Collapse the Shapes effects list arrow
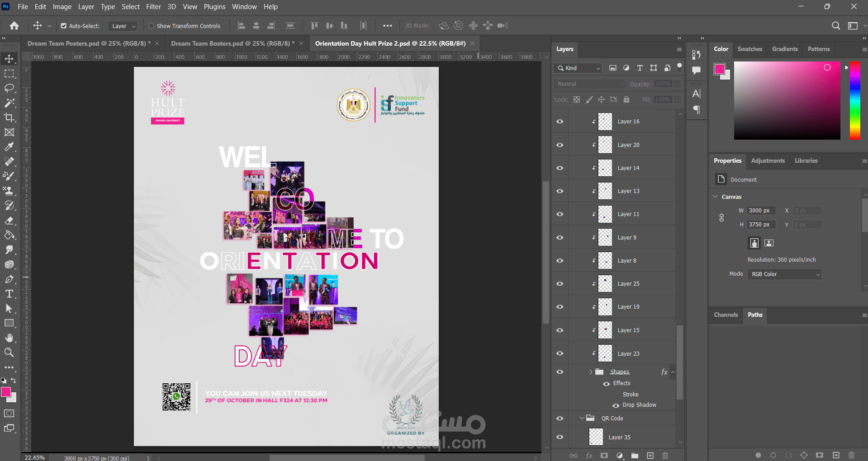Viewport: 868px width, 461px height. pos(673,372)
